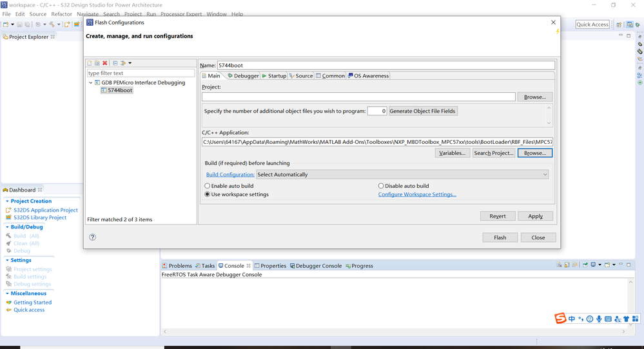This screenshot has height=349, width=644.
Task: Switch to the Debugger tab
Action: 243,75
